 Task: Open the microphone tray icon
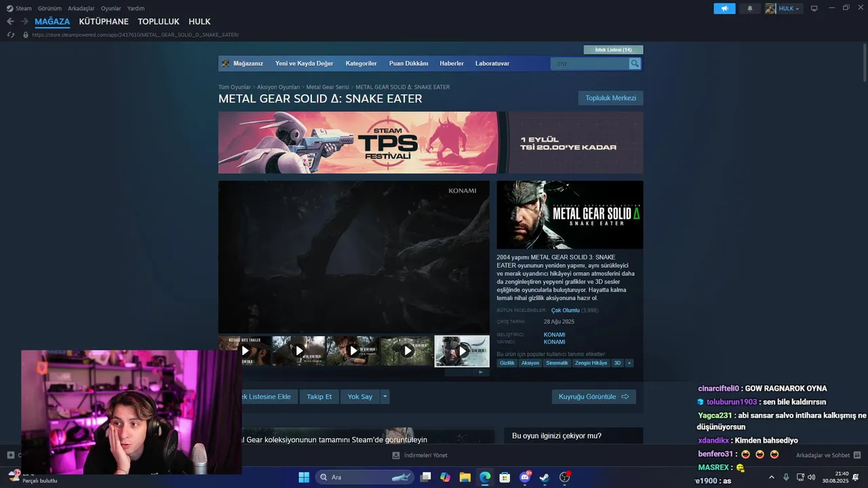click(x=786, y=477)
